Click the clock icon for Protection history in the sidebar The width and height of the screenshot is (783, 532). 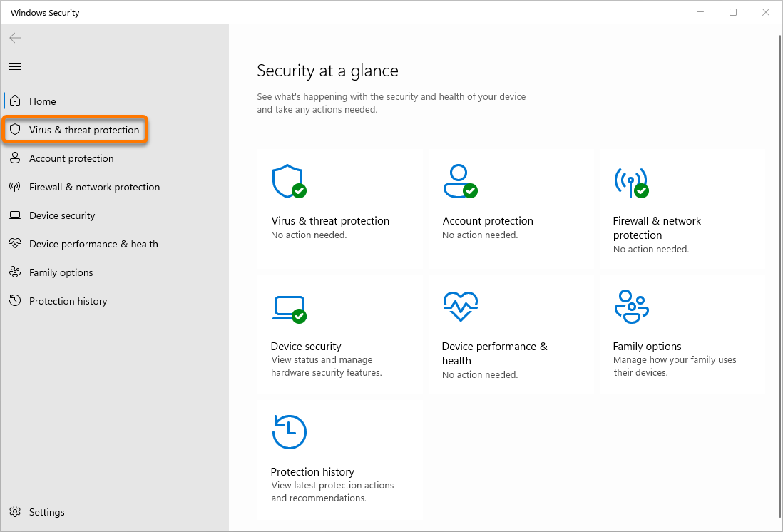coord(15,301)
